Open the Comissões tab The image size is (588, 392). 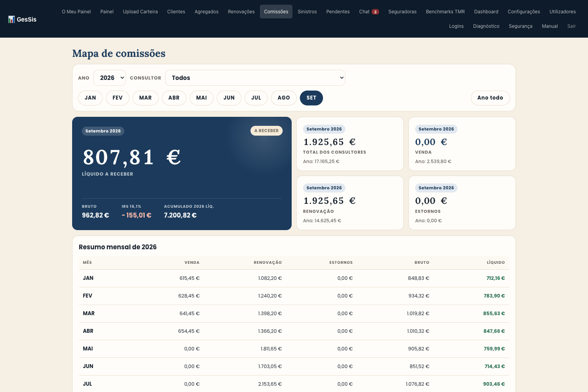point(276,12)
